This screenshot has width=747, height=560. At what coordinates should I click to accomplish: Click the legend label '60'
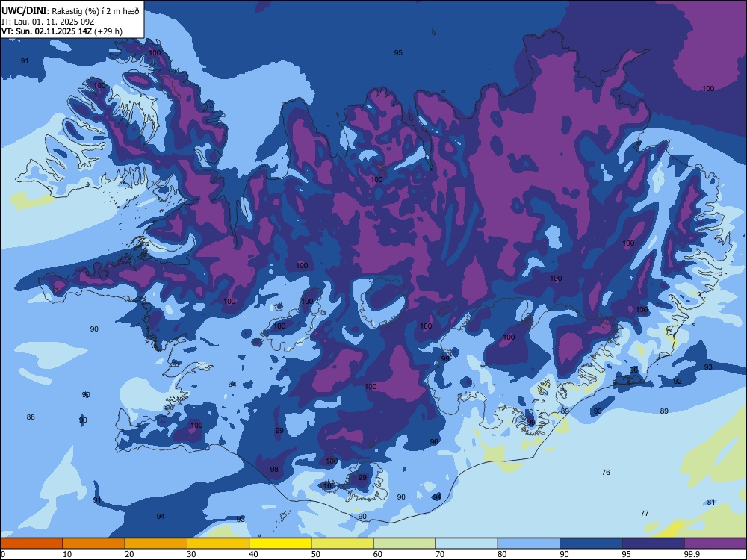[x=378, y=554]
